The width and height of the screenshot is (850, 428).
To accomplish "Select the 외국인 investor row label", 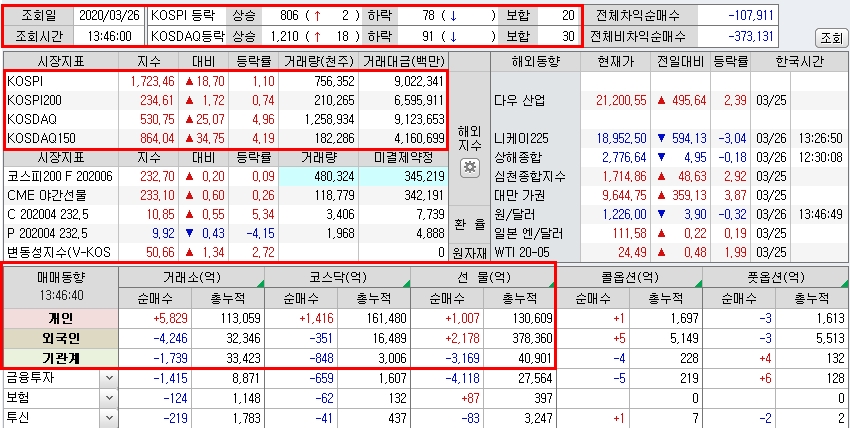I will coord(61,339).
